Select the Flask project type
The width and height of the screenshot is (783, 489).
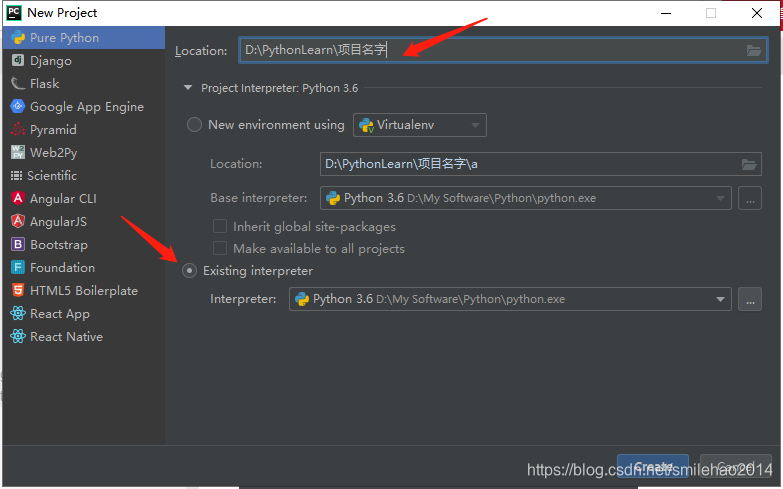pyautogui.click(x=84, y=83)
